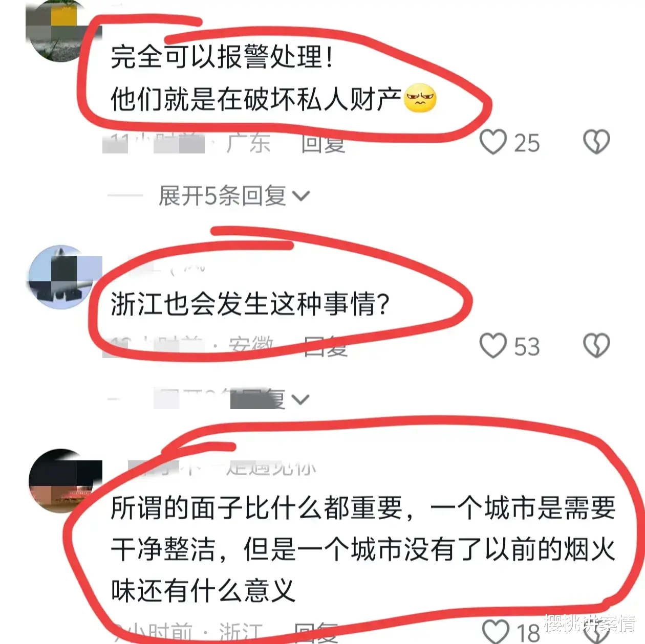Reply to the Anhui user's comment

326,346
